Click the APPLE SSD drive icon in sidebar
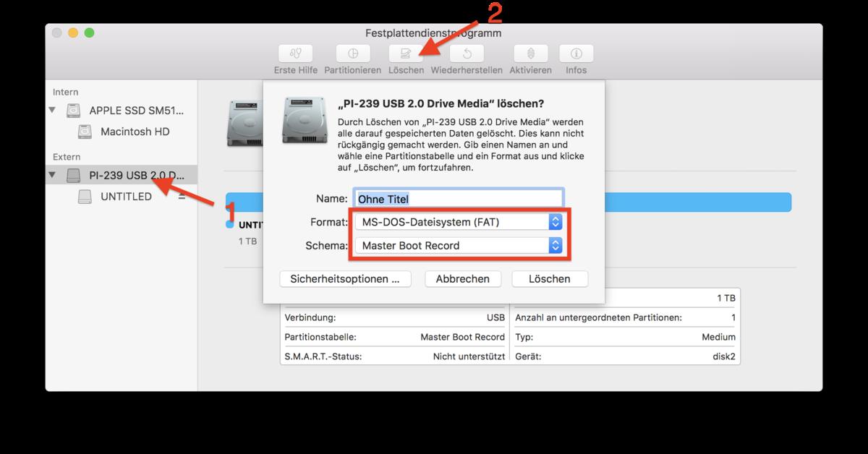The width and height of the screenshot is (868, 454). coord(74,111)
